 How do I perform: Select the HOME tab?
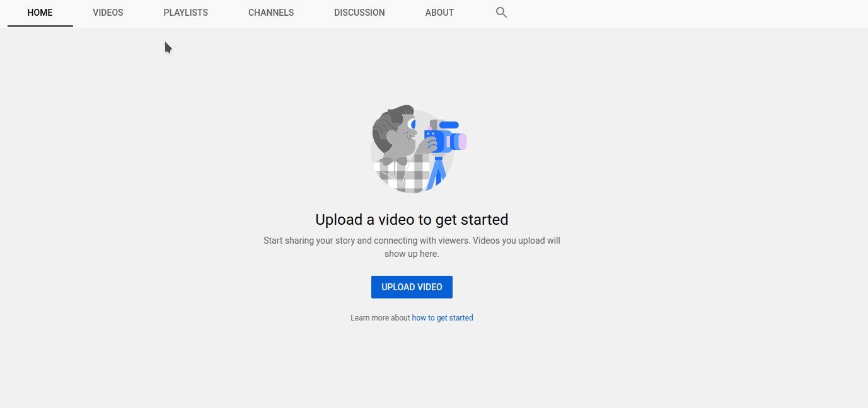(x=40, y=13)
